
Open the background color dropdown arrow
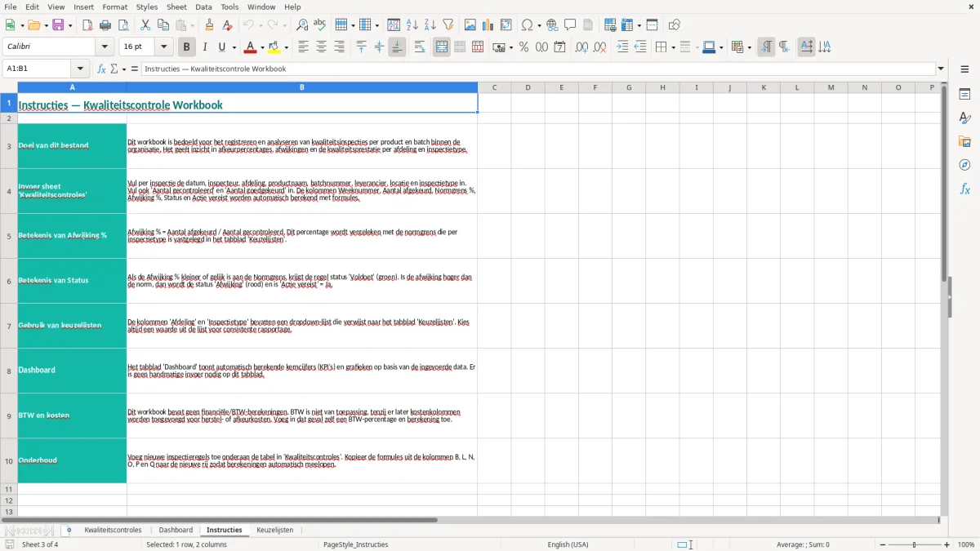coord(287,47)
